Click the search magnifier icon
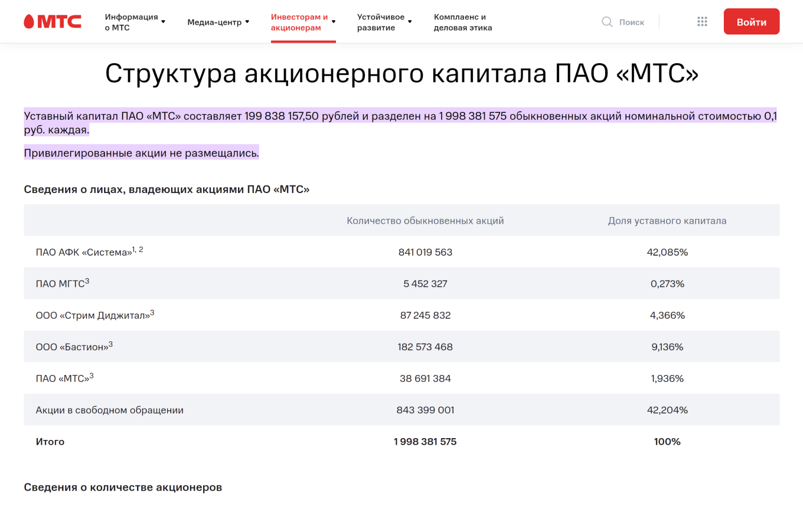The image size is (803, 532). click(607, 21)
